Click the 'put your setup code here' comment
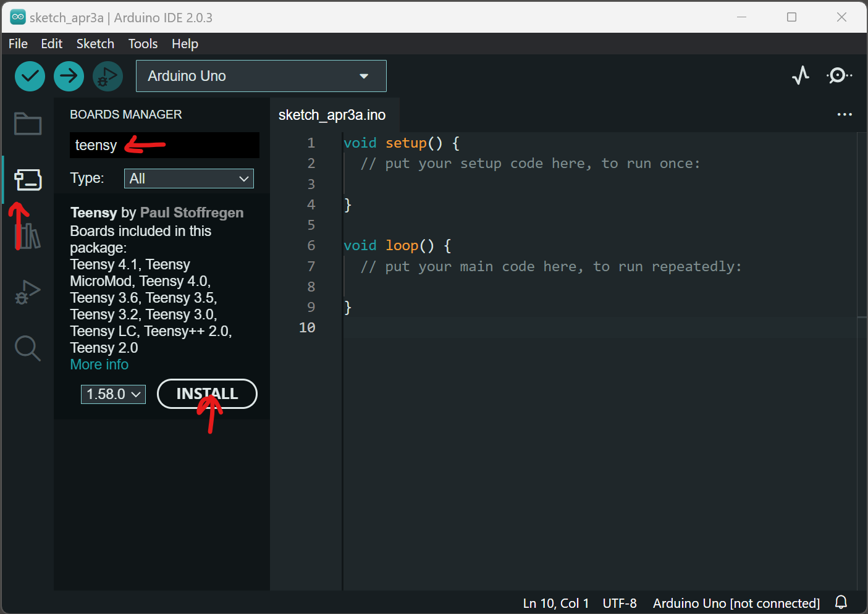The height and width of the screenshot is (614, 868). click(530, 164)
